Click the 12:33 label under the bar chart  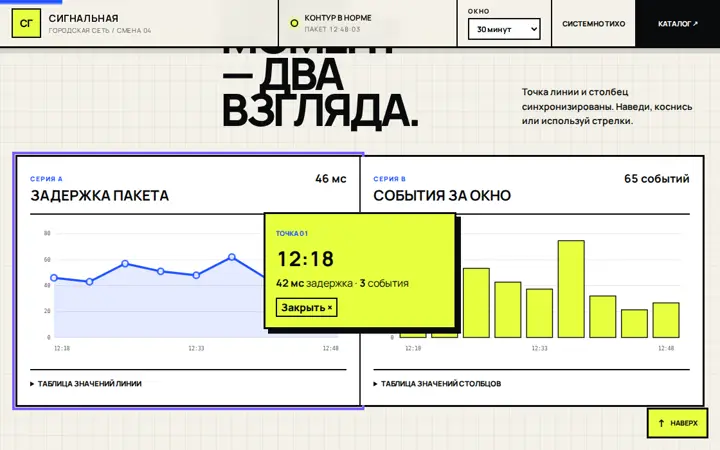(x=540, y=348)
